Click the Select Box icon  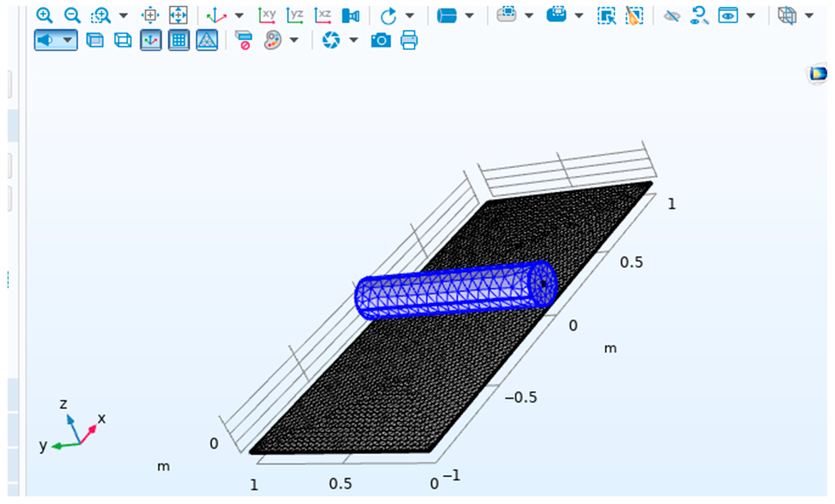pyautogui.click(x=606, y=15)
